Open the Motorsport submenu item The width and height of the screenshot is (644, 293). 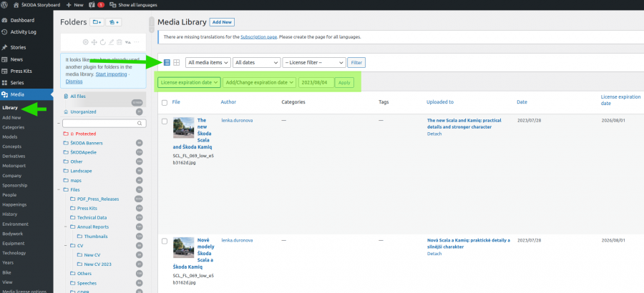coord(14,166)
